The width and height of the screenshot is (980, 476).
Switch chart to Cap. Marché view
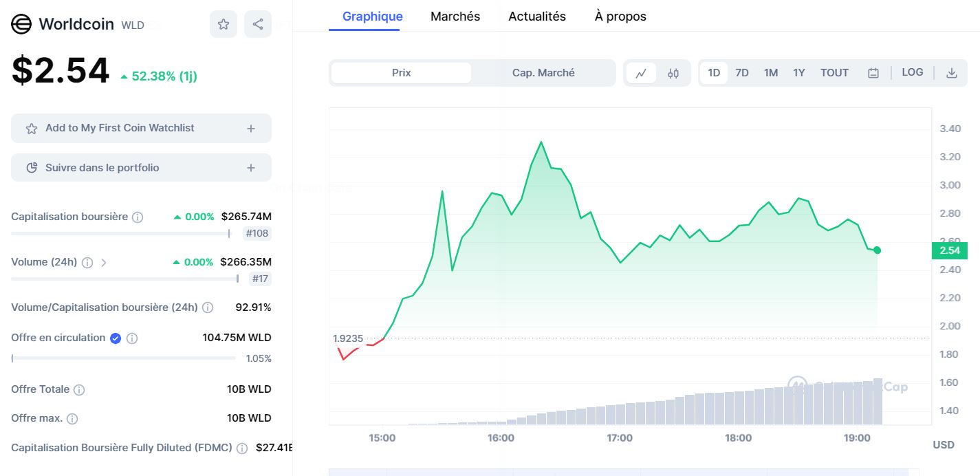point(543,72)
